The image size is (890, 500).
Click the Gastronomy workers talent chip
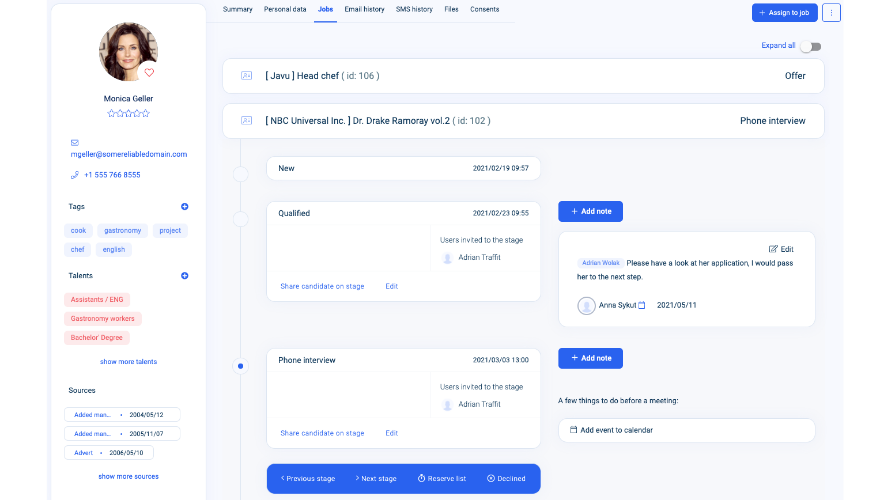coord(103,319)
